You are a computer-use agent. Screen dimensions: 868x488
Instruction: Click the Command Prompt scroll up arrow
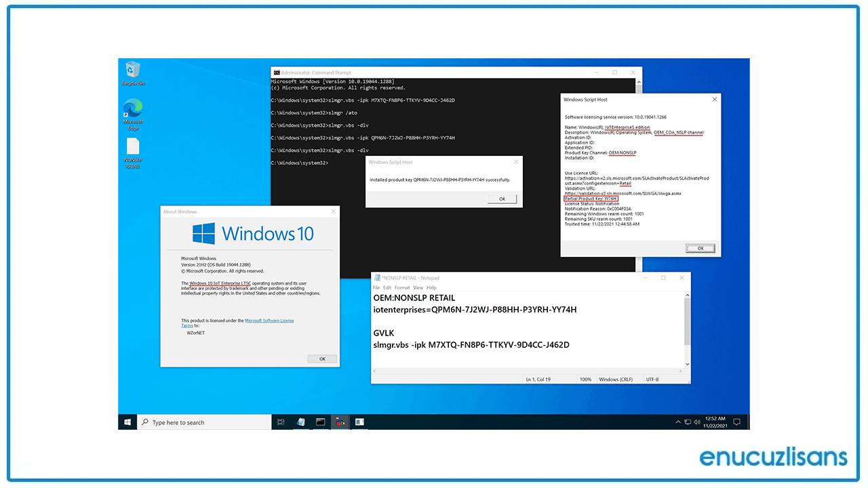coord(639,81)
